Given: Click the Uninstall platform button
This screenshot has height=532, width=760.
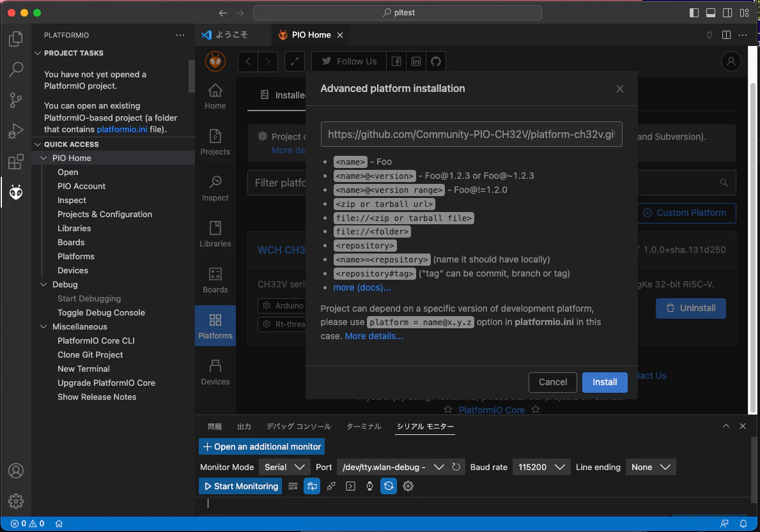Looking at the screenshot, I should click(x=691, y=308).
